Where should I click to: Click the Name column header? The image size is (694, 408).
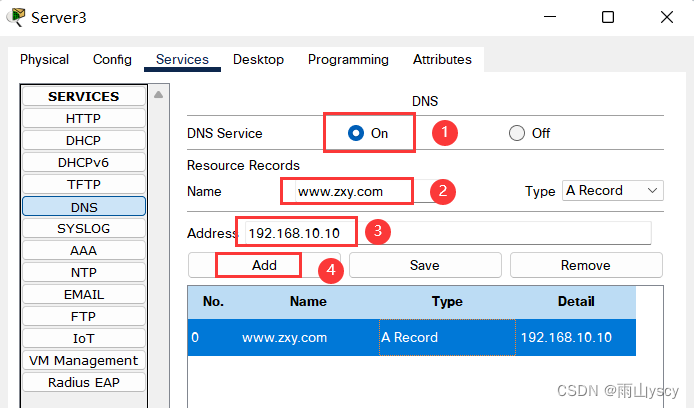pos(308,302)
